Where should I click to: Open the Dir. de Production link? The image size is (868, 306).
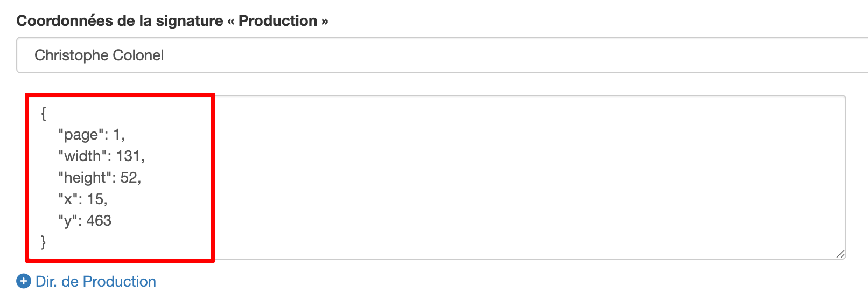coord(96,281)
